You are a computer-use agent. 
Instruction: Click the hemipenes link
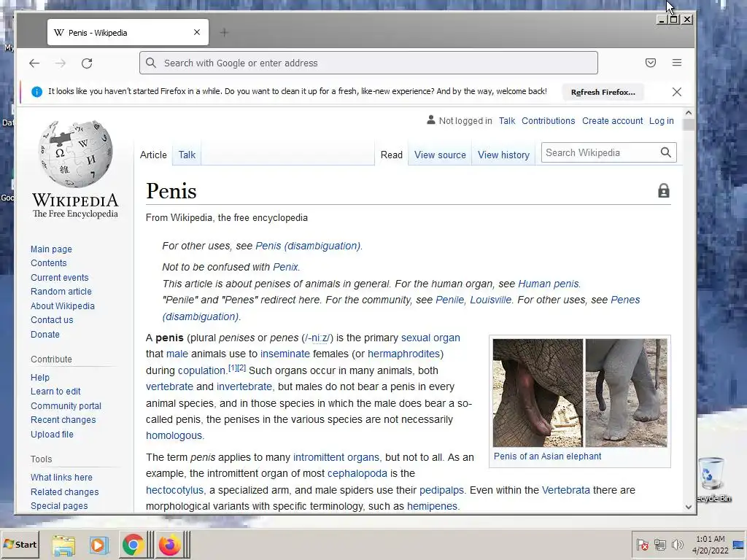pos(432,506)
